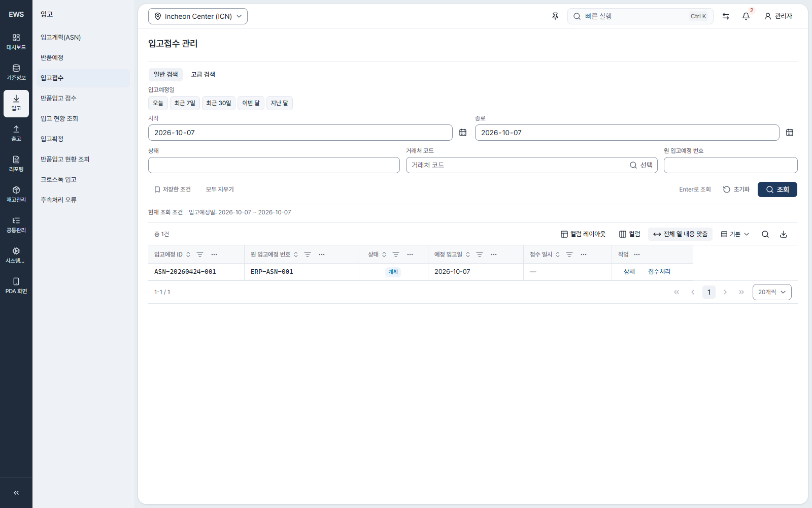812x508 pixels.
Task: Open the 기본 density dropdown
Action: 735,234
